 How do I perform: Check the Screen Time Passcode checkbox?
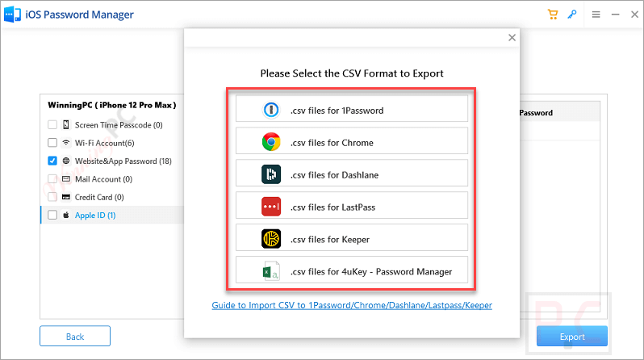(x=52, y=124)
